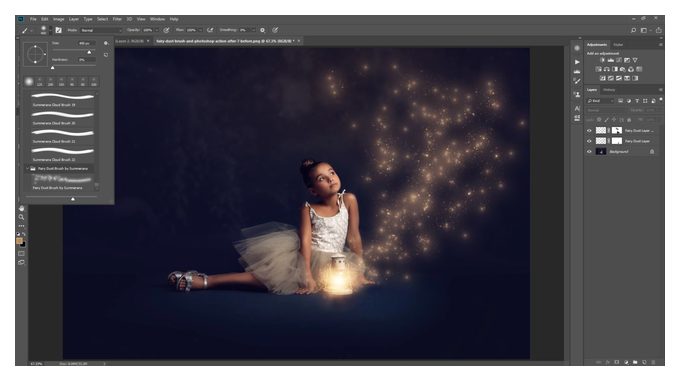Toggle pressure for opacity icon
Image resolution: width=680 pixels, height=381 pixels.
point(166,30)
